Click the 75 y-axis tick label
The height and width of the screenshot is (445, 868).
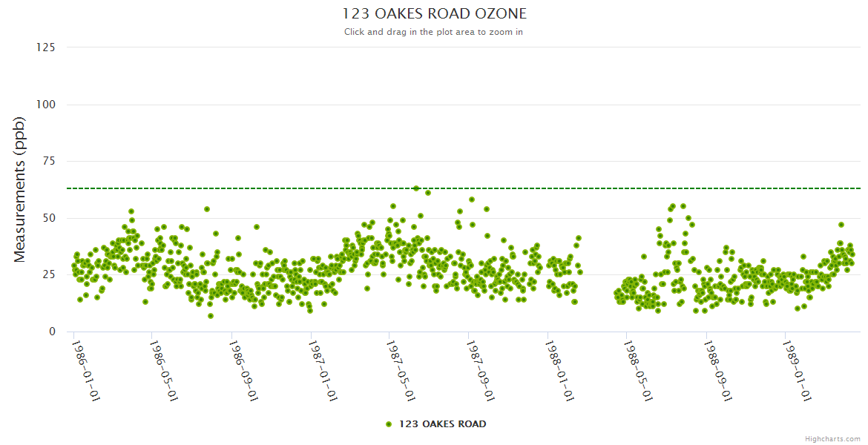pos(49,161)
